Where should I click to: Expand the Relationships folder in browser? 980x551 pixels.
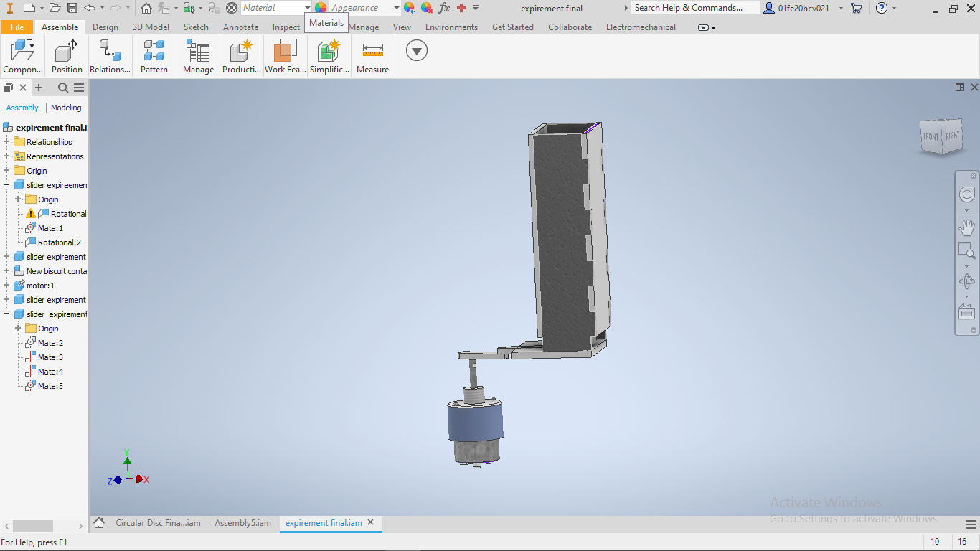(x=6, y=142)
